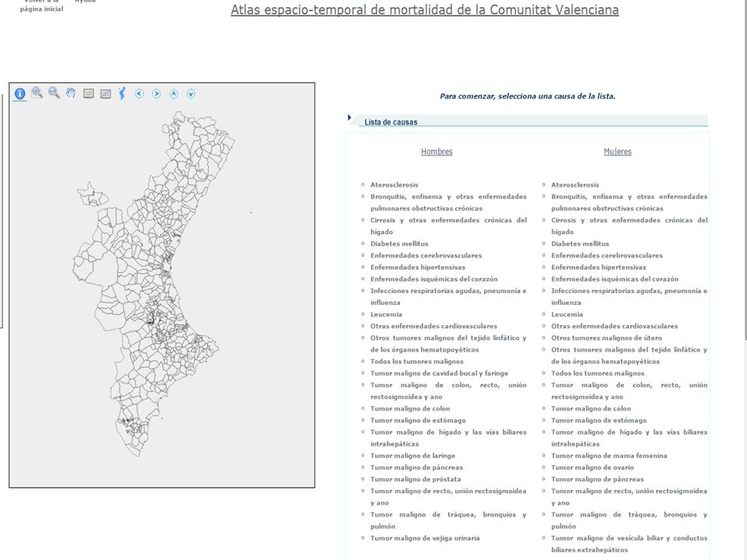Choose Todos los tumores malignos, Hombres
The height and width of the screenshot is (560, 747).
tap(417, 362)
